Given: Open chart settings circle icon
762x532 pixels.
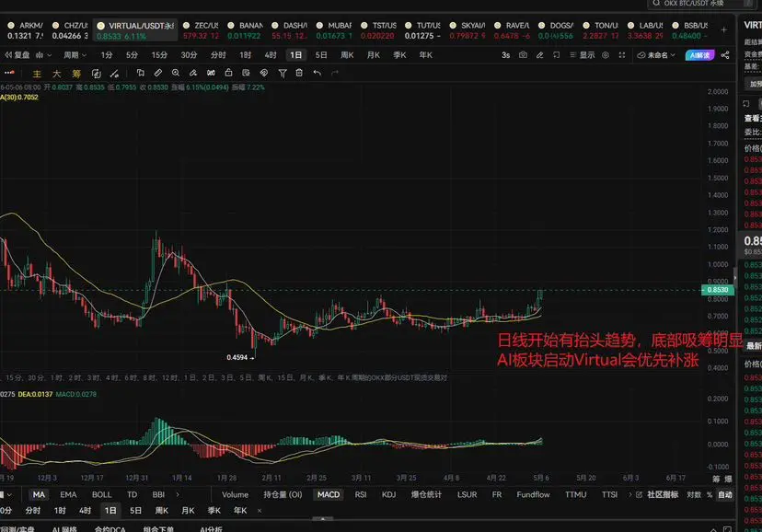Looking at the screenshot, I should tap(606, 55).
